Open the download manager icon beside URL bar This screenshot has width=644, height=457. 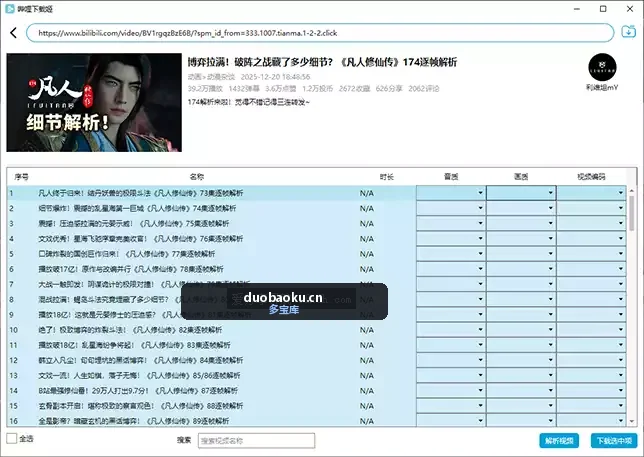[x=628, y=32]
